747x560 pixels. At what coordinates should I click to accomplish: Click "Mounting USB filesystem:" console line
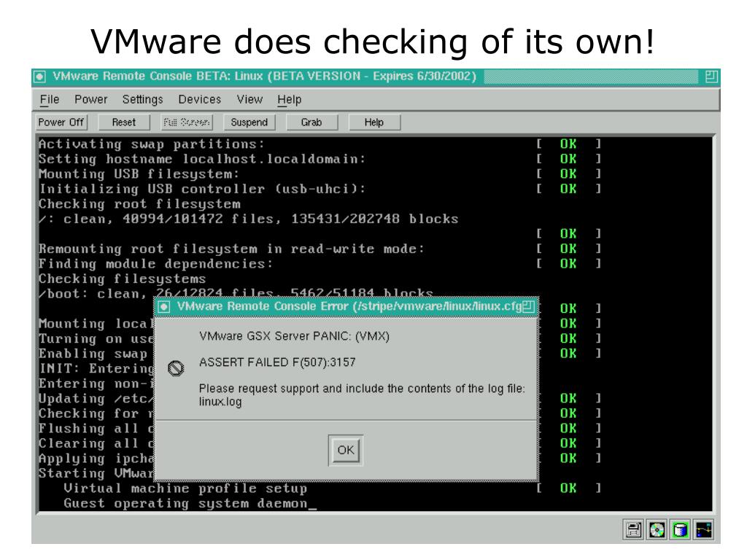tap(139, 174)
